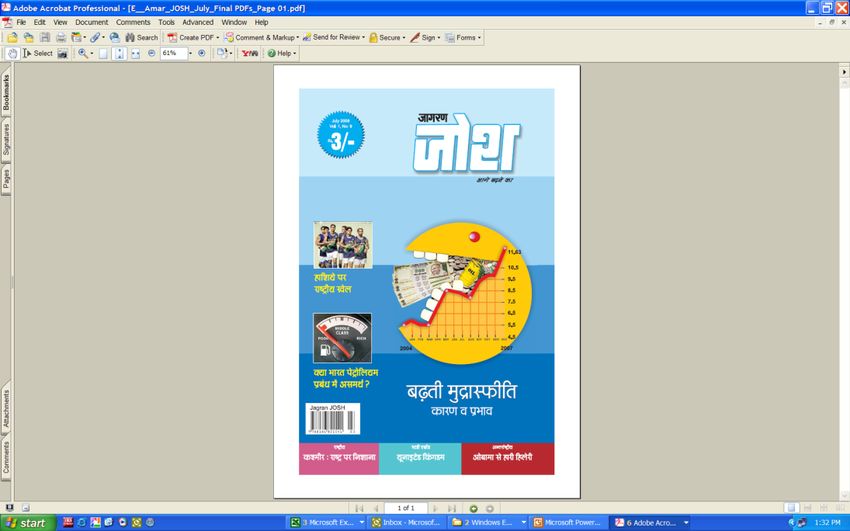Open the Bookmarks side tab
850x531 pixels.
[x=6, y=92]
